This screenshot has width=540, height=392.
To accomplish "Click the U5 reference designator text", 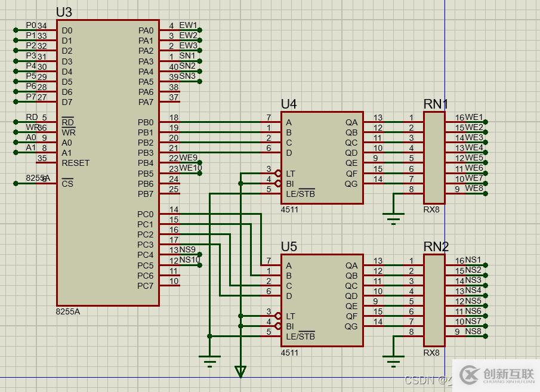I will coord(289,246).
